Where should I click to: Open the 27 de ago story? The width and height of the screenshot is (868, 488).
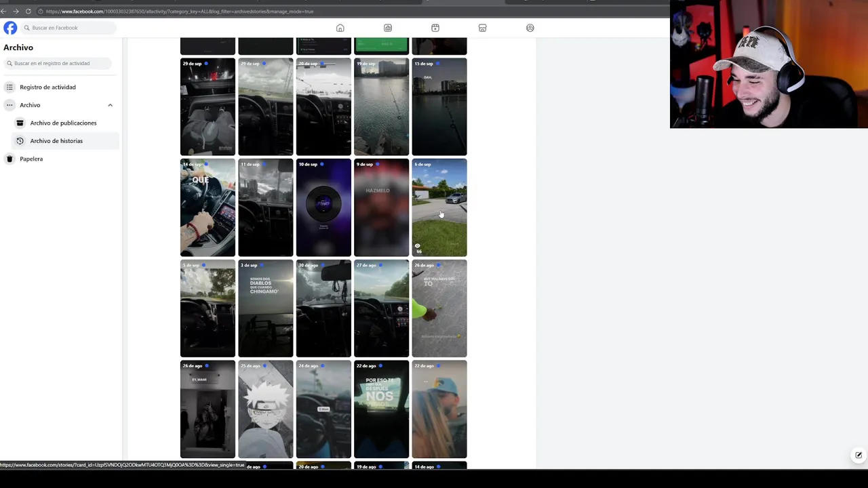pos(382,308)
